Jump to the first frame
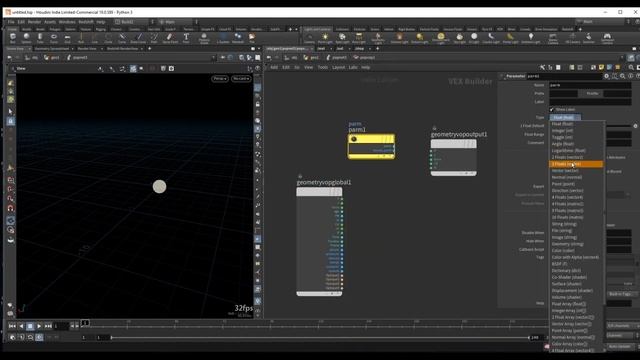Viewport: 640px width, 360px height. (x=12, y=326)
